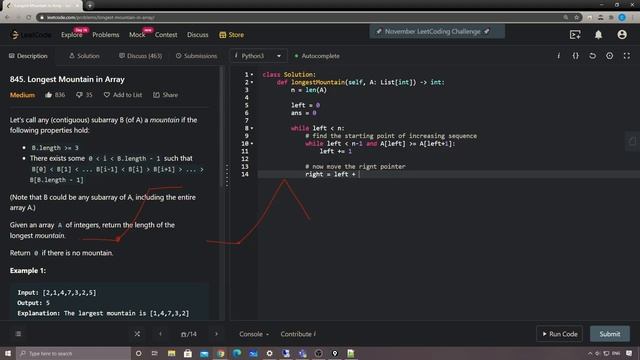The image size is (640, 360).
Task: Open the Discuss (463) tab
Action: (140, 56)
